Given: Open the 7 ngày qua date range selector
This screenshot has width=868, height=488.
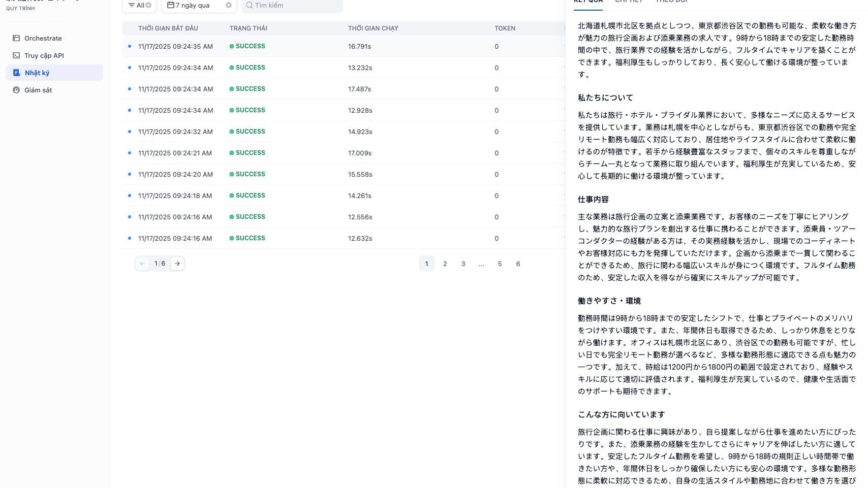Looking at the screenshot, I should point(194,5).
